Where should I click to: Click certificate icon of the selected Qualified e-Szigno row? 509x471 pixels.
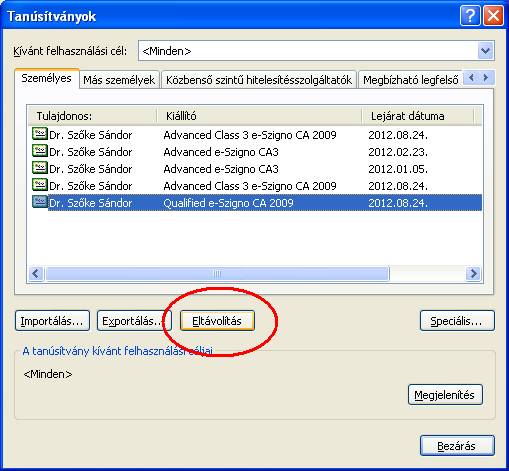pyautogui.click(x=40, y=202)
